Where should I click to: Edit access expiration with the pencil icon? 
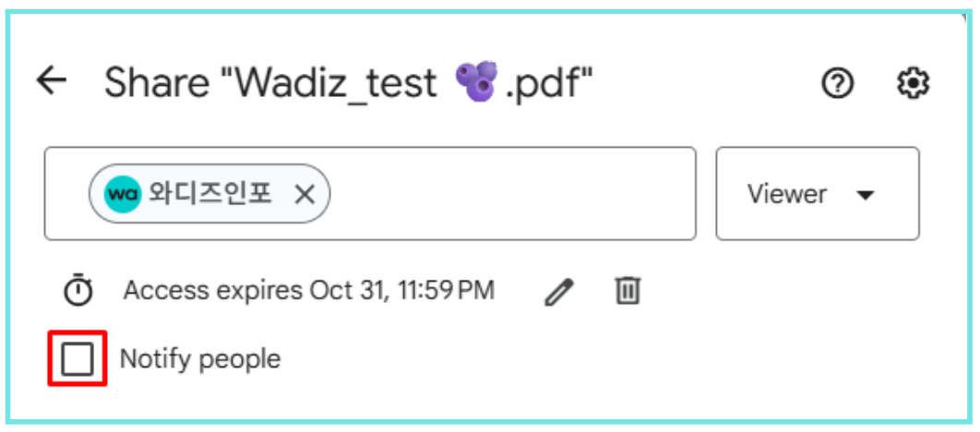point(558,292)
